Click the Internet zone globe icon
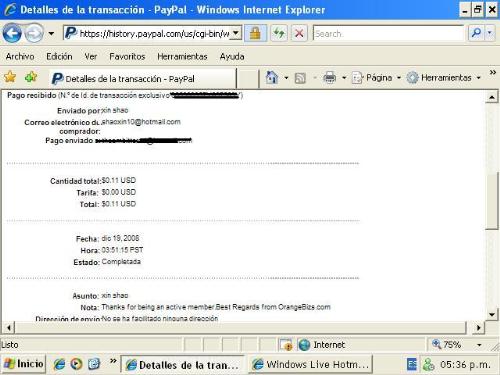 pos(304,345)
